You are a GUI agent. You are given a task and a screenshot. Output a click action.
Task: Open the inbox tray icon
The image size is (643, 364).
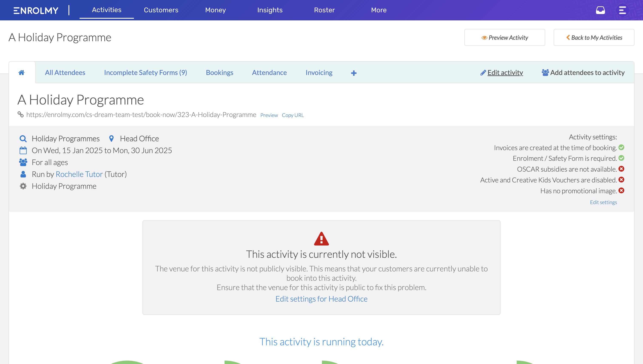[600, 10]
